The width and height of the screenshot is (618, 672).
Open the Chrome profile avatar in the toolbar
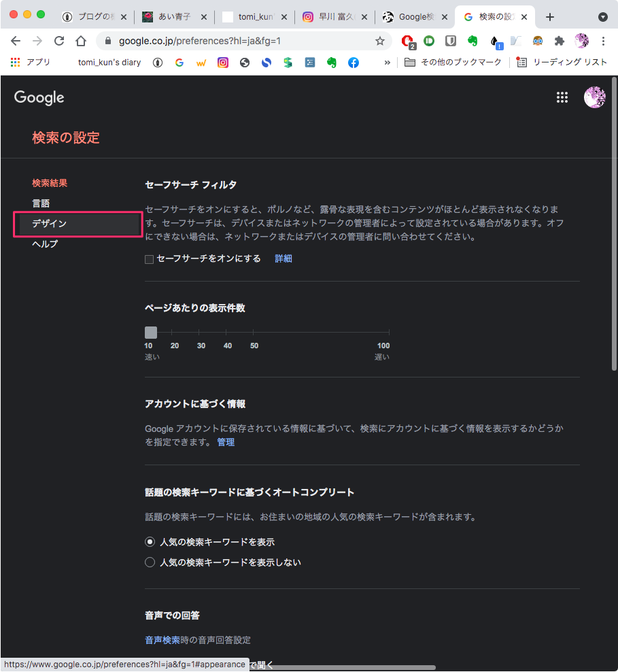click(581, 41)
